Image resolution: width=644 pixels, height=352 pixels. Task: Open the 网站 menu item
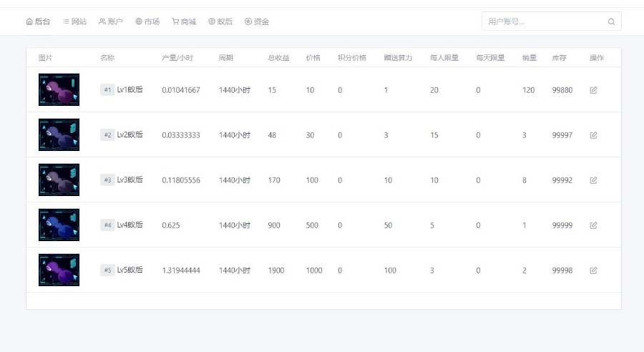point(74,21)
